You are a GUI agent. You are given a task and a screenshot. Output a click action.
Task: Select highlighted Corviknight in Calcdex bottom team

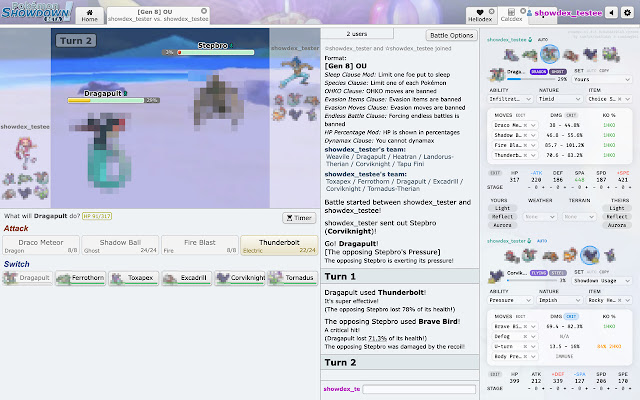click(x=590, y=254)
